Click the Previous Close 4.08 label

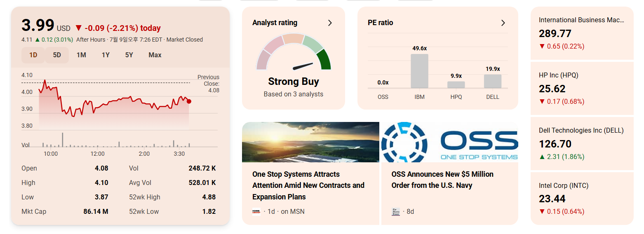(x=208, y=84)
